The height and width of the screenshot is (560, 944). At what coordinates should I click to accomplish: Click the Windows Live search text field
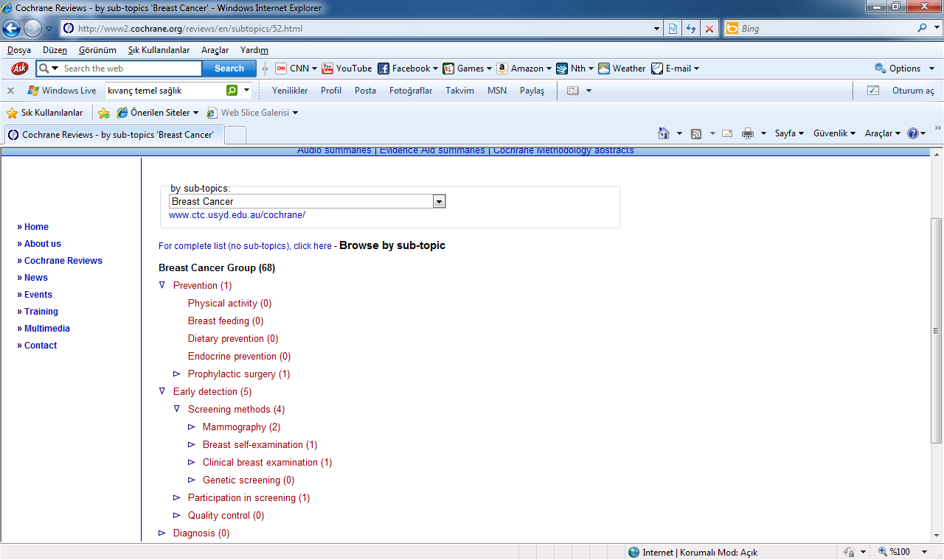pos(164,91)
